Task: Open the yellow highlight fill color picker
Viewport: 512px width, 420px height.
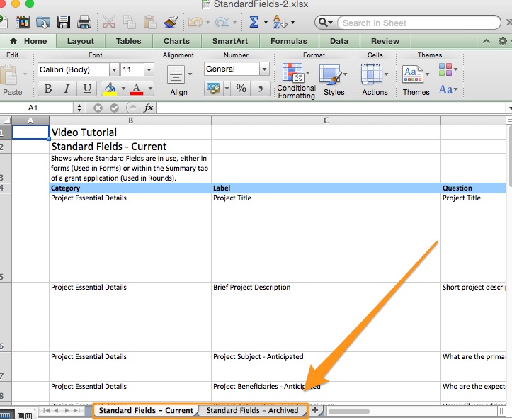Action: tap(110, 89)
